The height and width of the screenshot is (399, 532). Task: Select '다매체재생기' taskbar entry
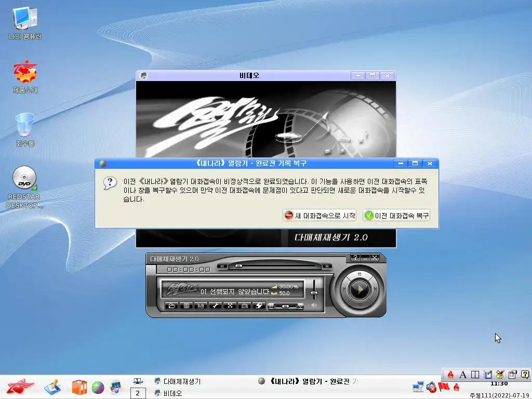pyautogui.click(x=178, y=381)
